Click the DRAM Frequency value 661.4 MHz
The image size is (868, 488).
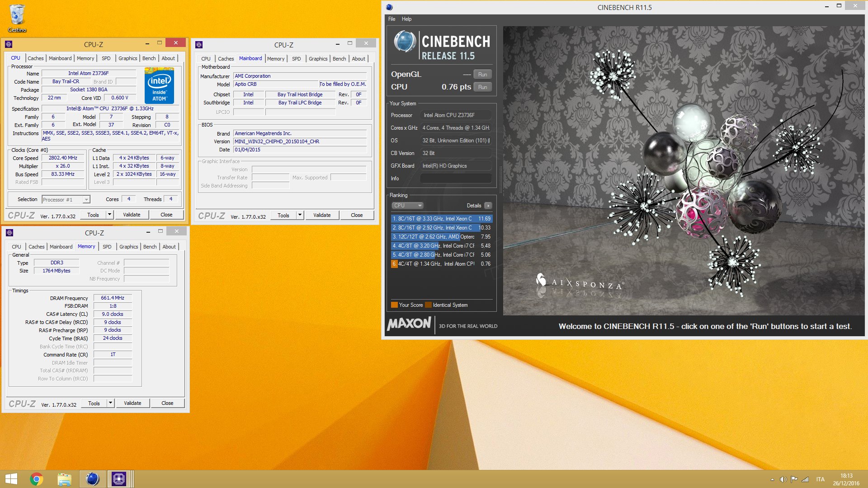pos(113,298)
